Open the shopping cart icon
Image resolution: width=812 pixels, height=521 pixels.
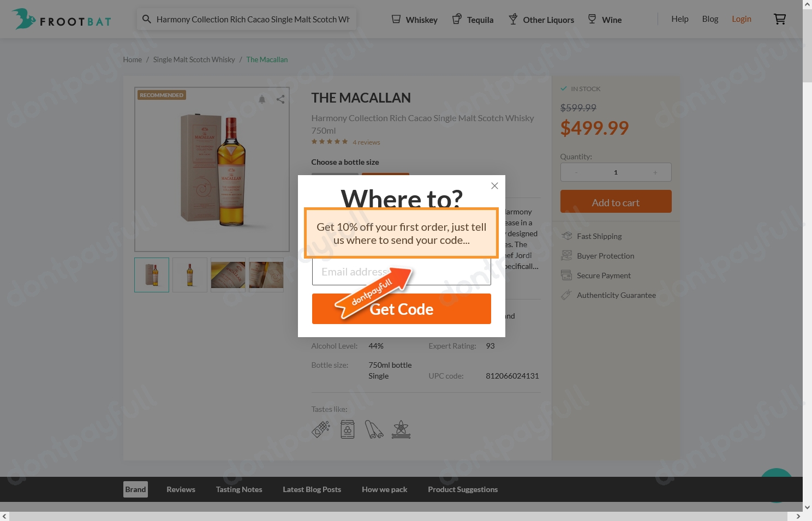tap(779, 19)
